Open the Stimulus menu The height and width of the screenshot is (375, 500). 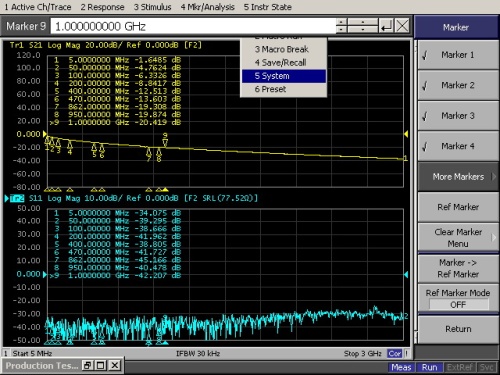[x=153, y=7]
